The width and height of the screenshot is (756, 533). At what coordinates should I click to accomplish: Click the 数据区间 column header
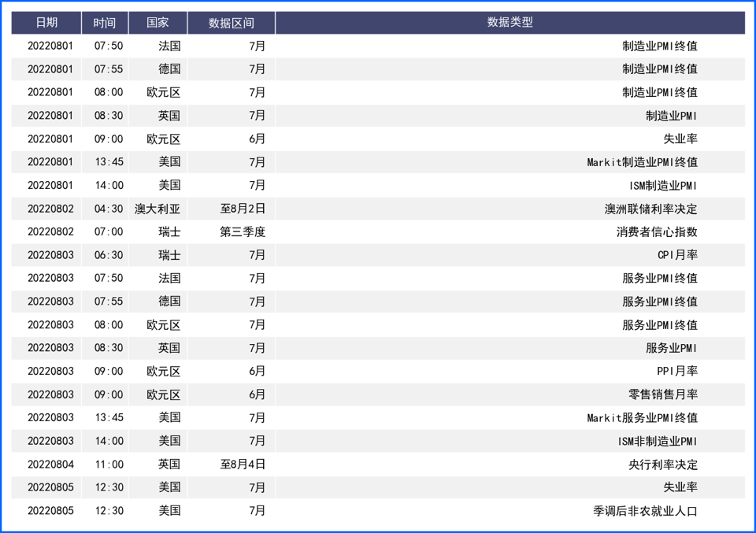pos(232,22)
